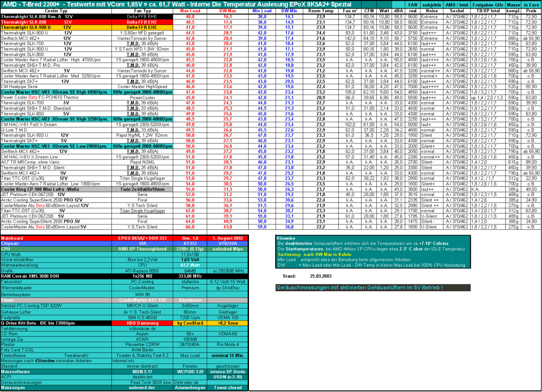Click 'Papst Ng/ML 1,2W 92mm' fan cell
542x392 pixels.
coord(142,135)
